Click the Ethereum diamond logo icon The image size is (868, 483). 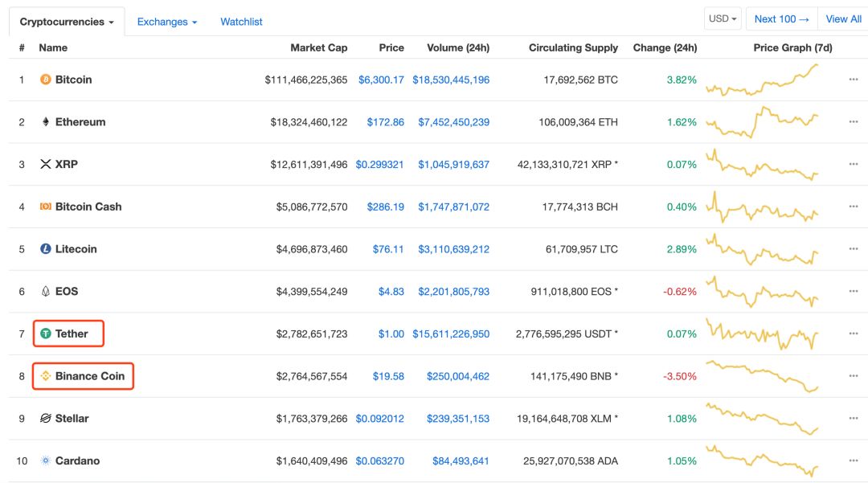(46, 122)
